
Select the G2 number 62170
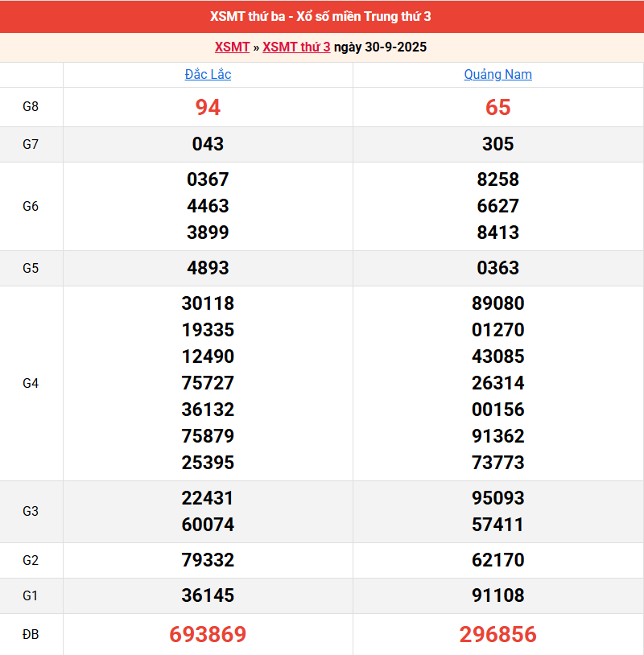pos(497,560)
